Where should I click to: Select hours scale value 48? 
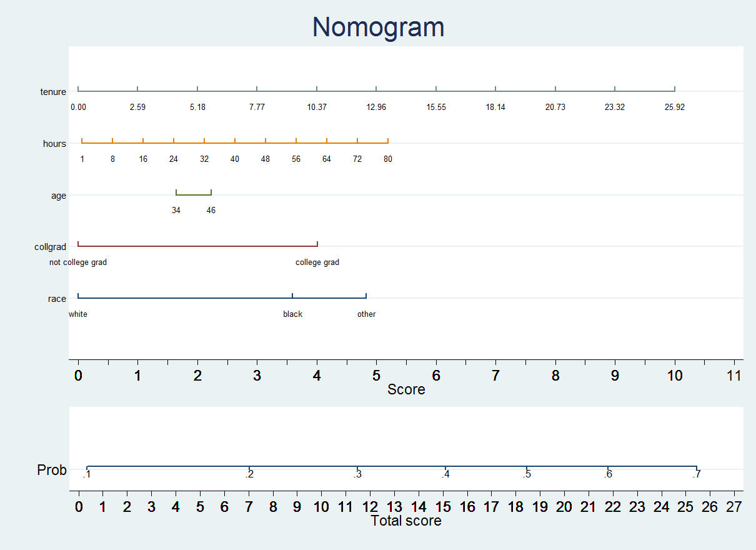click(x=266, y=159)
